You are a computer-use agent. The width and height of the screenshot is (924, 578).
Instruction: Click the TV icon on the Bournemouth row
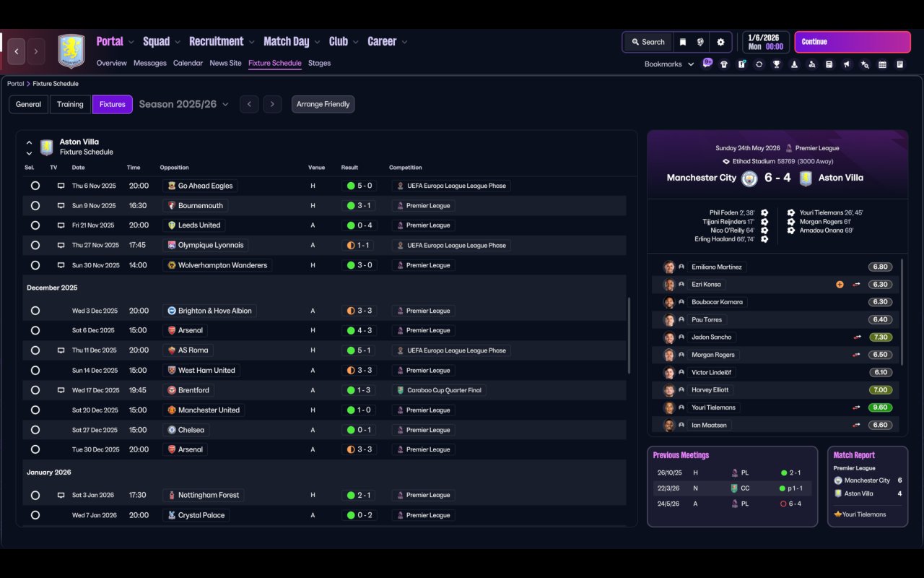click(61, 206)
